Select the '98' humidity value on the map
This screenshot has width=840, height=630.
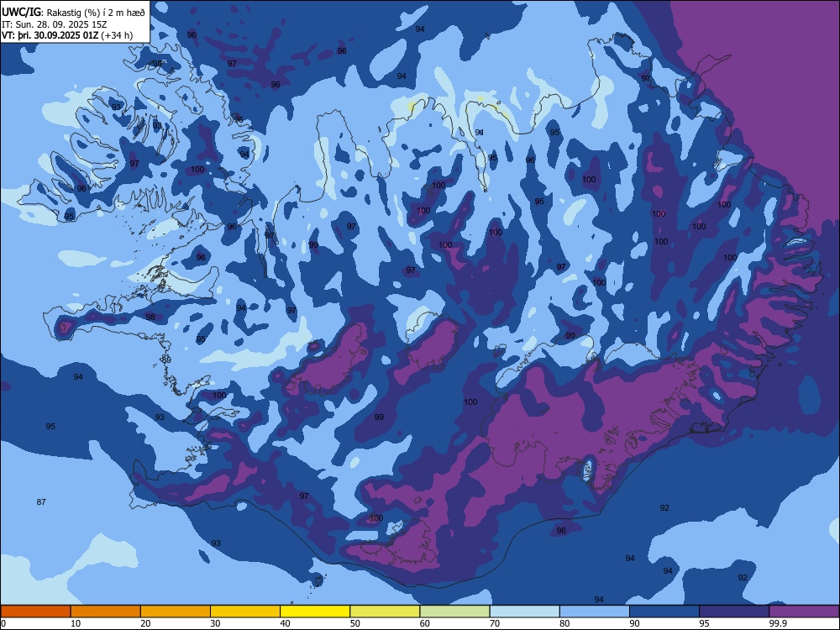pyautogui.click(x=150, y=318)
